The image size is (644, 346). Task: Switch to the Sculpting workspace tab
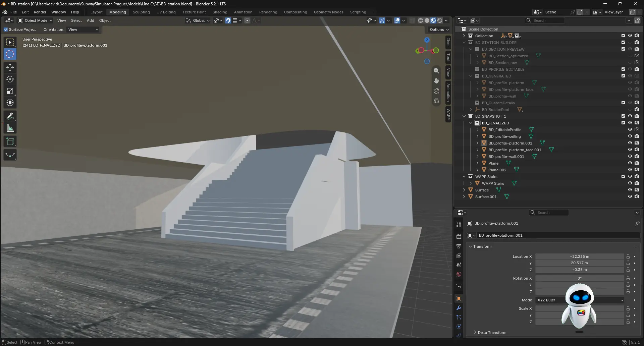coord(141,12)
